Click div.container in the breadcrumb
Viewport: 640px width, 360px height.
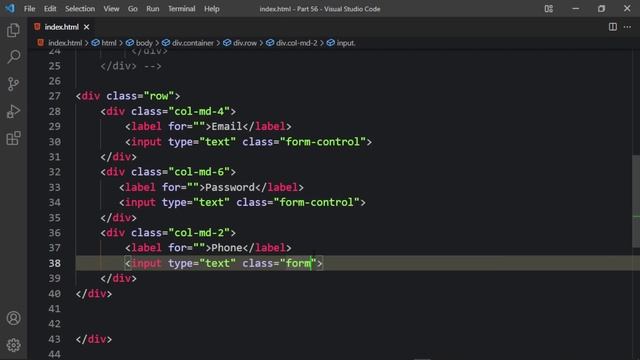(193, 43)
